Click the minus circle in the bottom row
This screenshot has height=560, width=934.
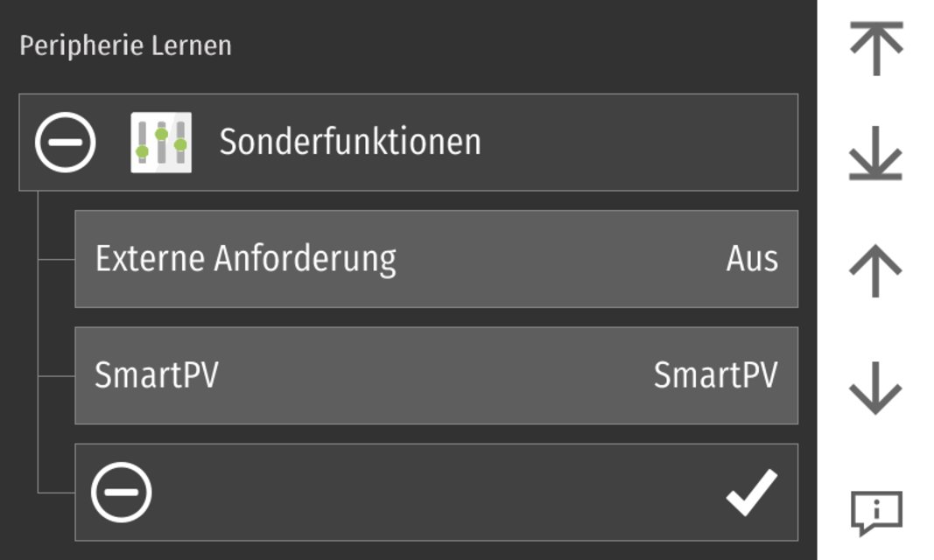click(x=122, y=492)
